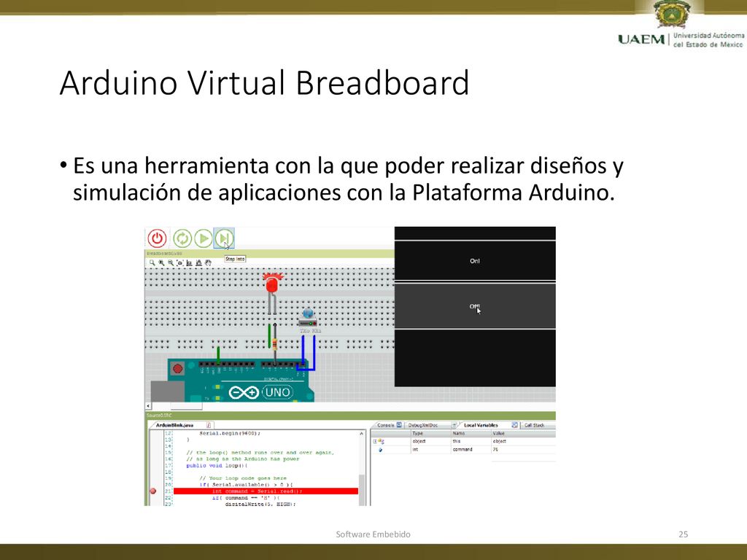Click the UAEM university logo
Image resolution: width=747 pixels, height=560 pixels.
tap(681, 24)
